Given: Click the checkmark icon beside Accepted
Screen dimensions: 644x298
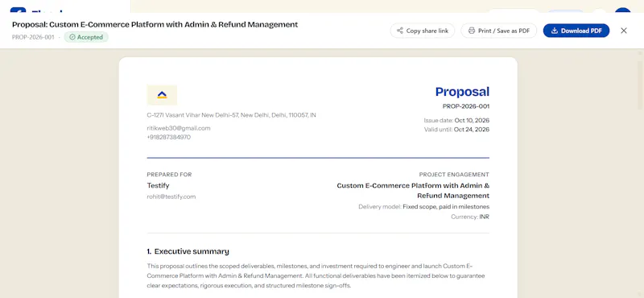Looking at the screenshot, I should point(72,37).
